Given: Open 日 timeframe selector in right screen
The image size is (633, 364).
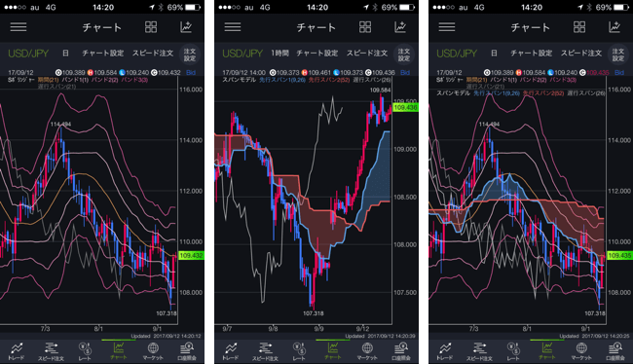Looking at the screenshot, I should [494, 54].
